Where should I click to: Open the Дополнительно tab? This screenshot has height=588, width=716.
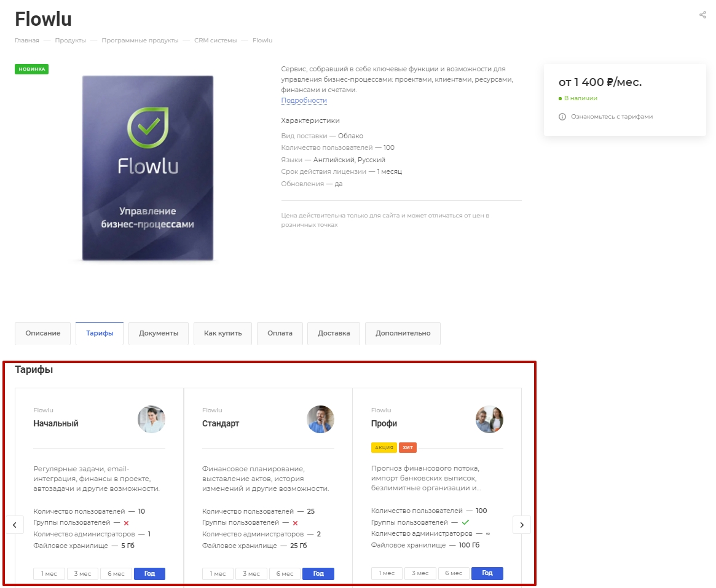(x=403, y=333)
